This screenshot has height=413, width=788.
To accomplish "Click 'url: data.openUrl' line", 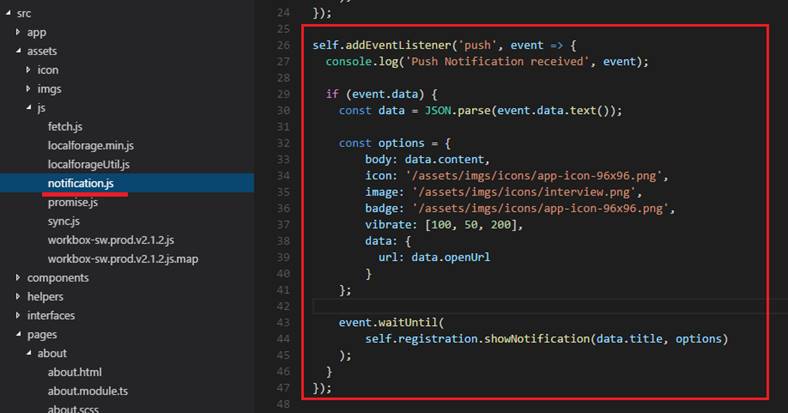I will click(434, 257).
